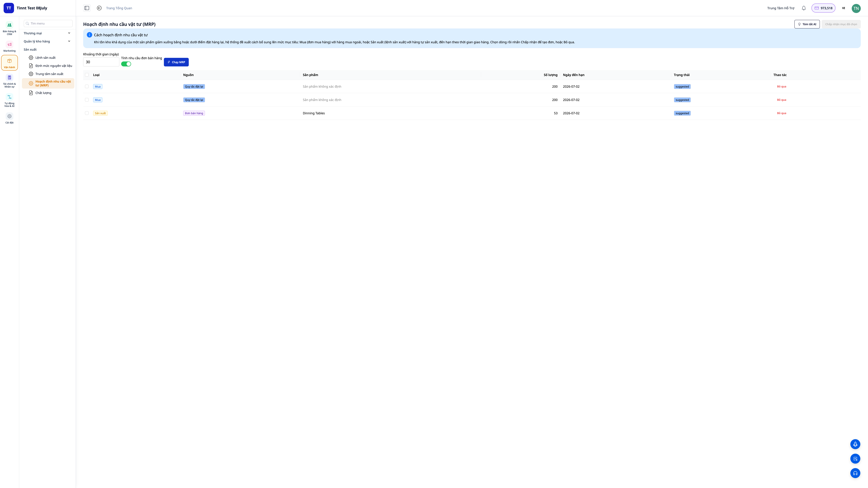Open the Marketing megaphone icon
This screenshot has height=488, width=868.
(x=9, y=45)
